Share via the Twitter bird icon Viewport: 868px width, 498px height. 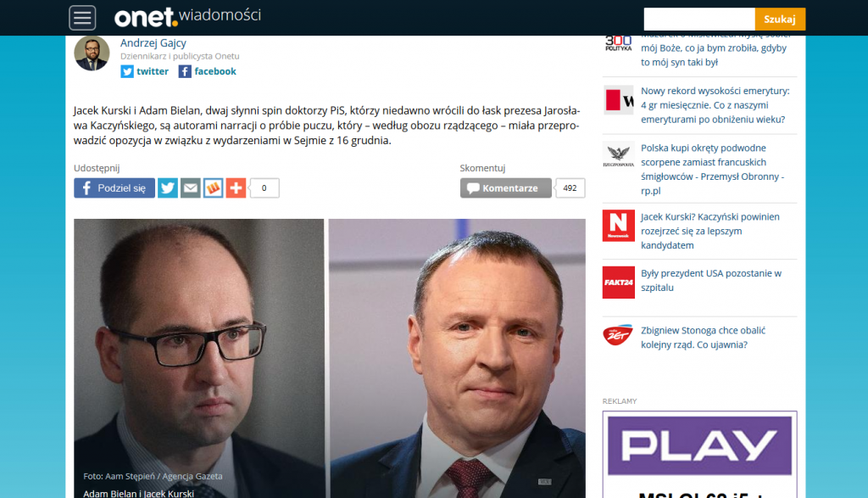point(168,188)
